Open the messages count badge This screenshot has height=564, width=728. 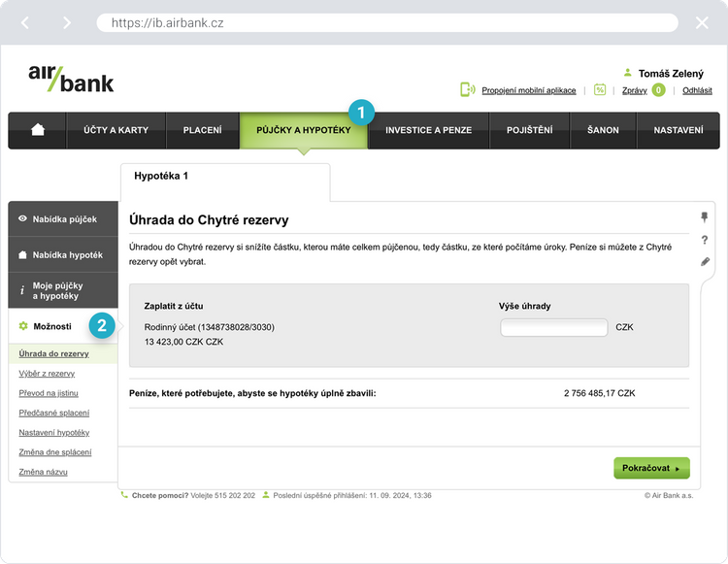pos(658,90)
